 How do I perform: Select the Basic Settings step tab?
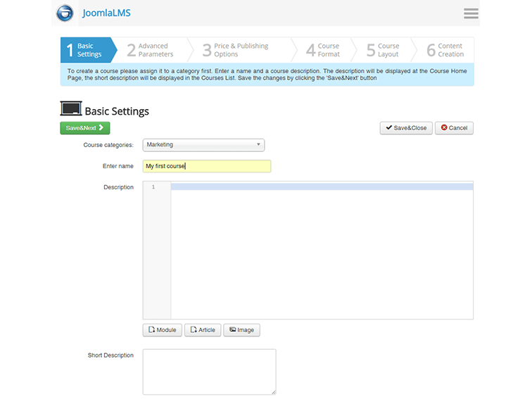click(x=89, y=50)
